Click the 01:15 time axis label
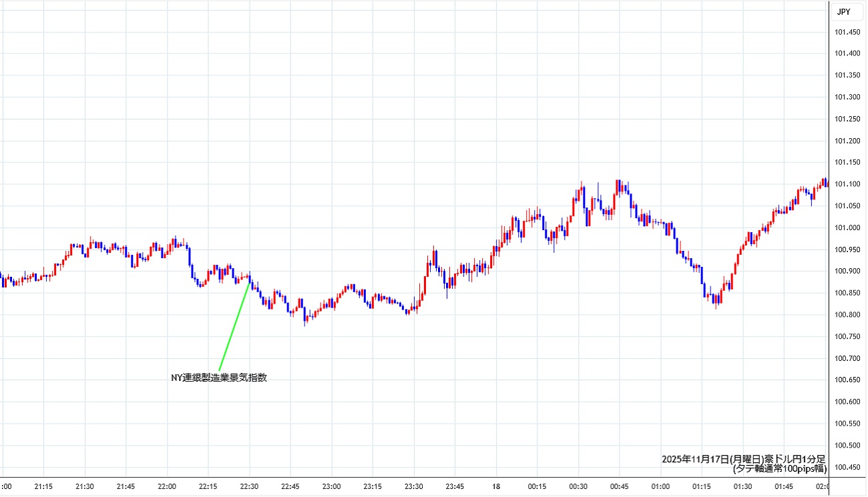868x497 pixels. pyautogui.click(x=702, y=487)
